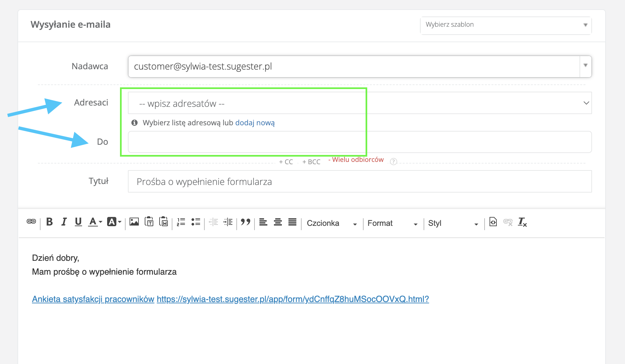
Task: Click the paste as plain text icon
Action: point(149,222)
